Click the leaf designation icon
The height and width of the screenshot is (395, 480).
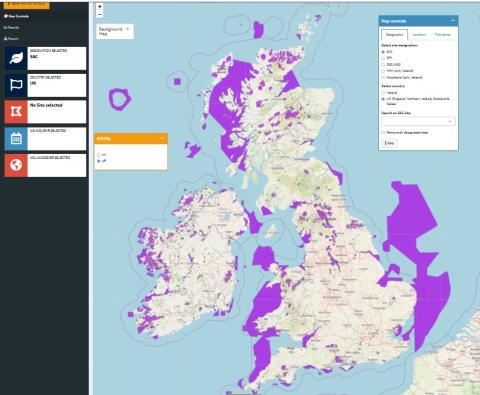[16, 58]
